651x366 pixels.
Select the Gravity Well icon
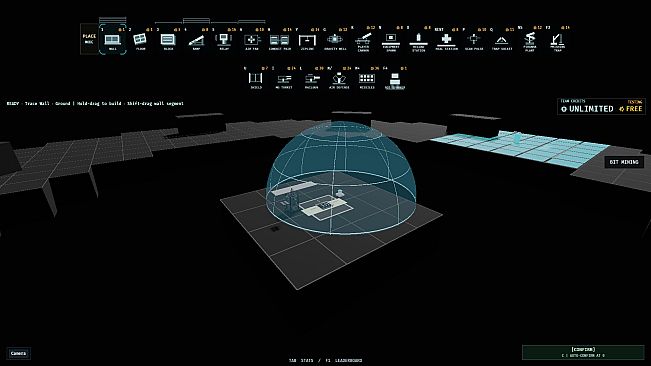[335, 41]
